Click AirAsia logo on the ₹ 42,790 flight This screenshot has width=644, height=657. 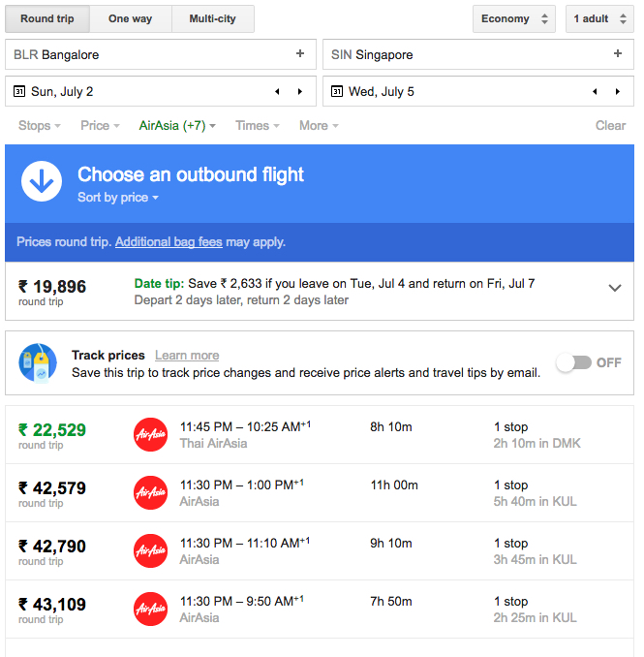[151, 551]
